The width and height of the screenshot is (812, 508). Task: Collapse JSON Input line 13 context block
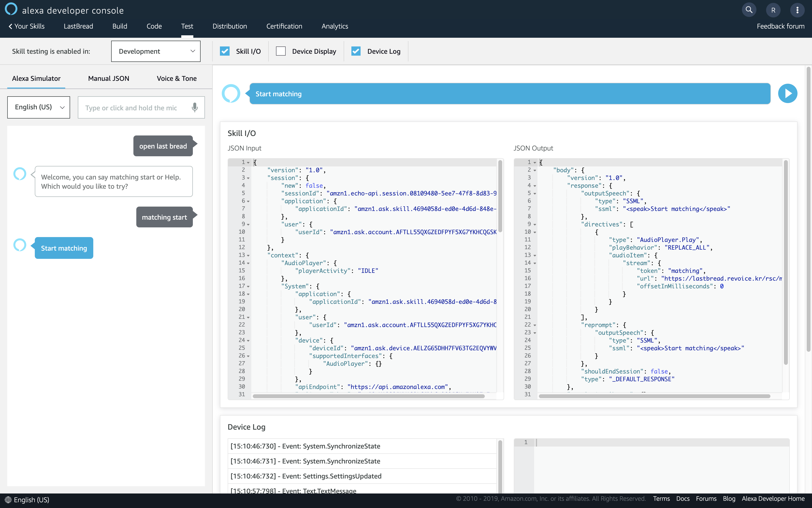click(x=248, y=255)
